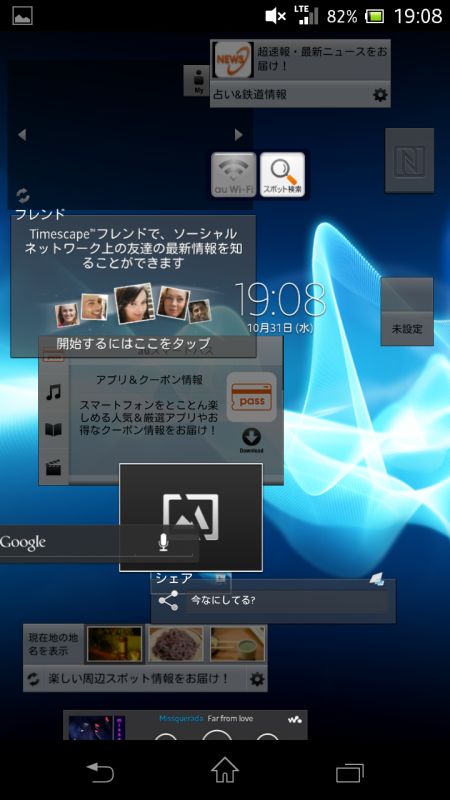
Task: Tap the 今なにしてる? status field
Action: click(x=289, y=601)
